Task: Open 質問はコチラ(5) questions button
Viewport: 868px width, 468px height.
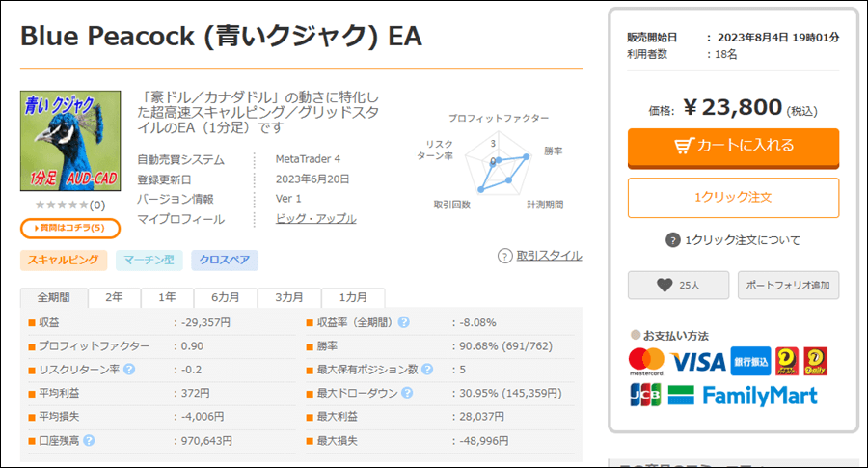Action: click(70, 228)
